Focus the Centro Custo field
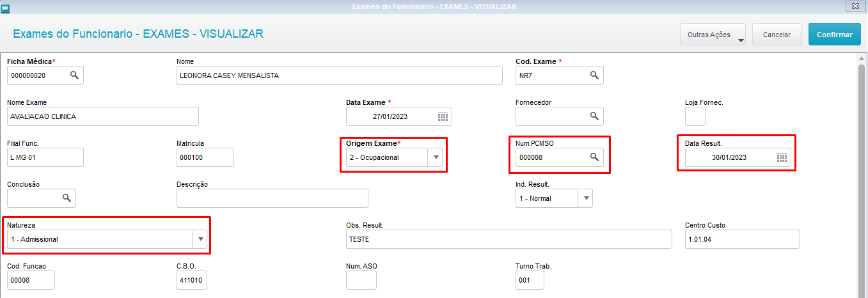Viewport: 868px width, 298px height. pyautogui.click(x=742, y=239)
